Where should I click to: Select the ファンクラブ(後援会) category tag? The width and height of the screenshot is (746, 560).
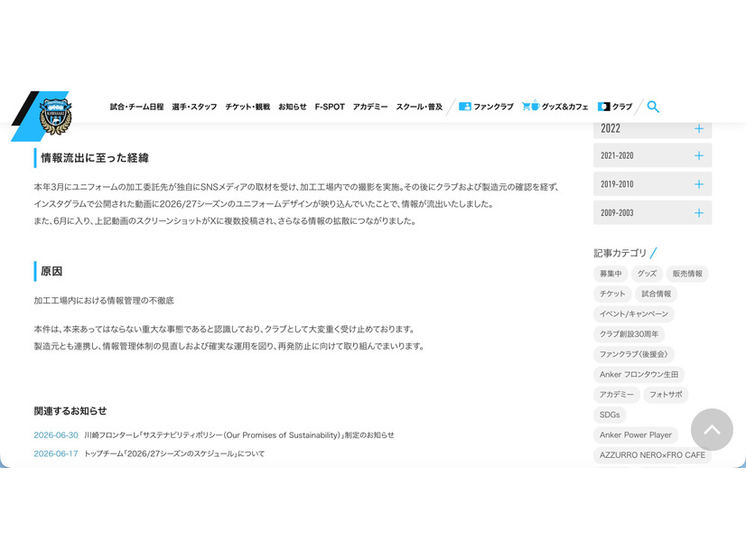pos(634,354)
